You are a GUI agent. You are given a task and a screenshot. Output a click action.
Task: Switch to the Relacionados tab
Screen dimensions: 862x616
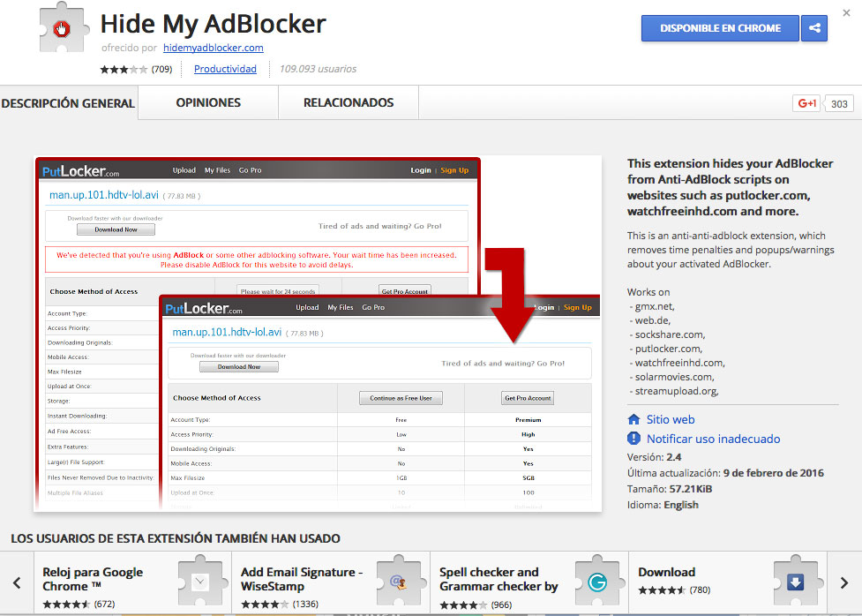coord(349,103)
